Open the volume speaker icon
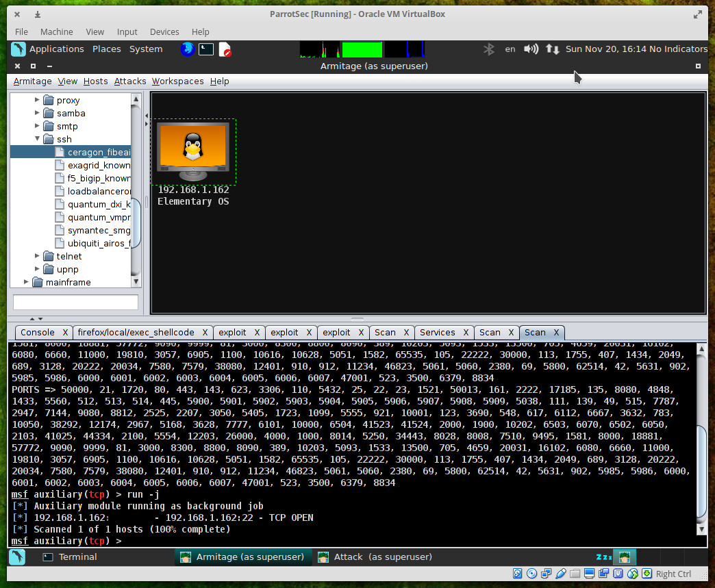The width and height of the screenshot is (715, 588). (x=531, y=49)
